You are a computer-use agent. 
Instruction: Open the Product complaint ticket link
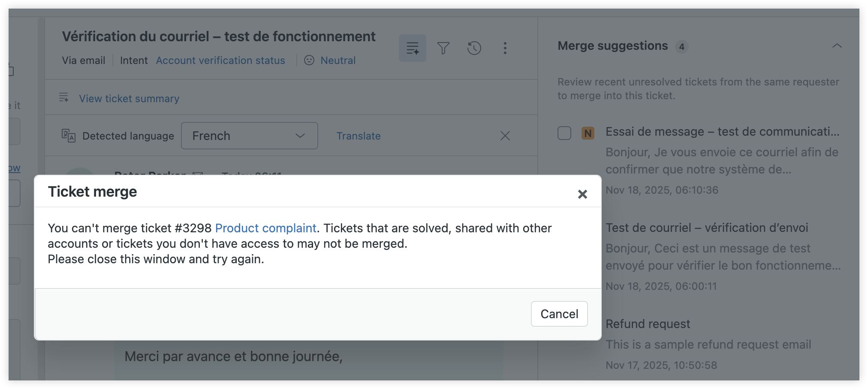(265, 228)
